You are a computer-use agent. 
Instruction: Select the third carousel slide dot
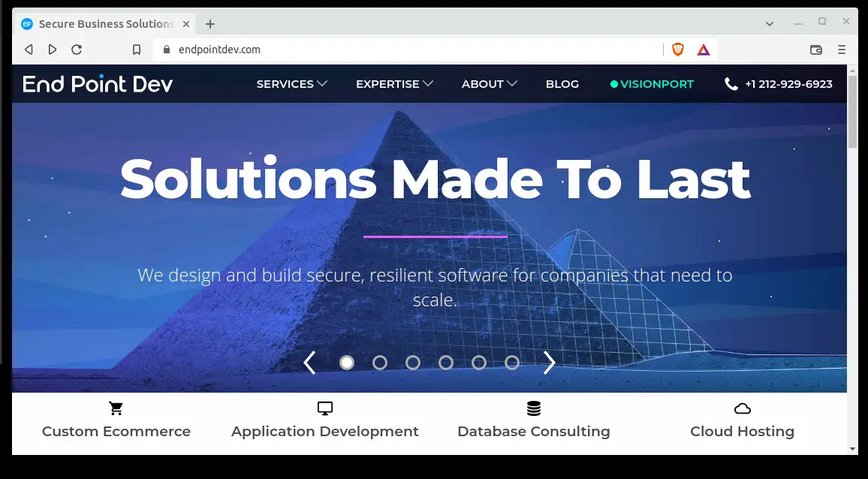click(413, 363)
